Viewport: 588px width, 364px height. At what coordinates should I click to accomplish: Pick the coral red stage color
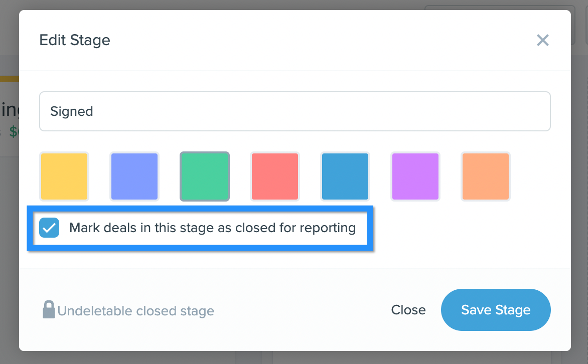click(x=275, y=176)
